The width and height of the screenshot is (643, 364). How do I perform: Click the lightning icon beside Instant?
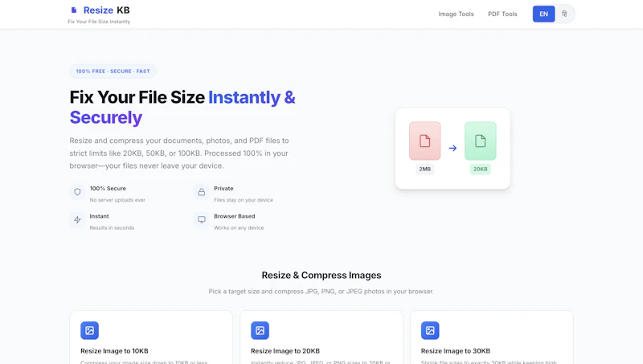click(x=77, y=219)
